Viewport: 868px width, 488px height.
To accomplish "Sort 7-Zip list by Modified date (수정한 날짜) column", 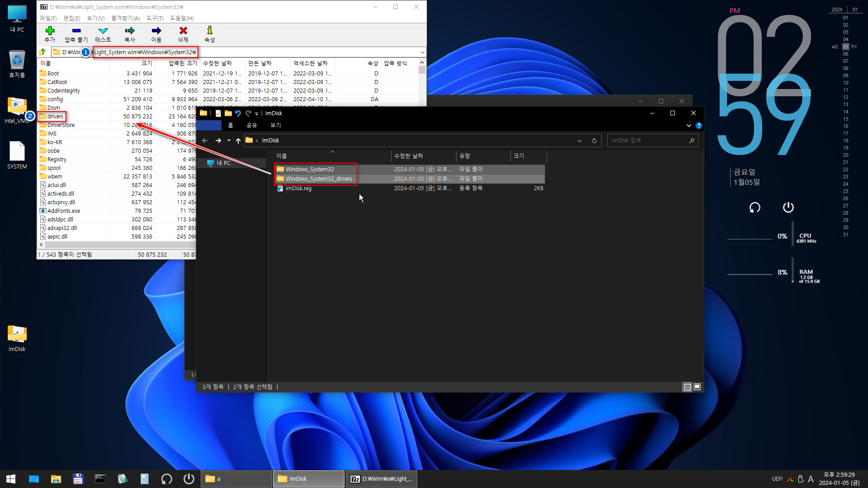I will tap(222, 63).
